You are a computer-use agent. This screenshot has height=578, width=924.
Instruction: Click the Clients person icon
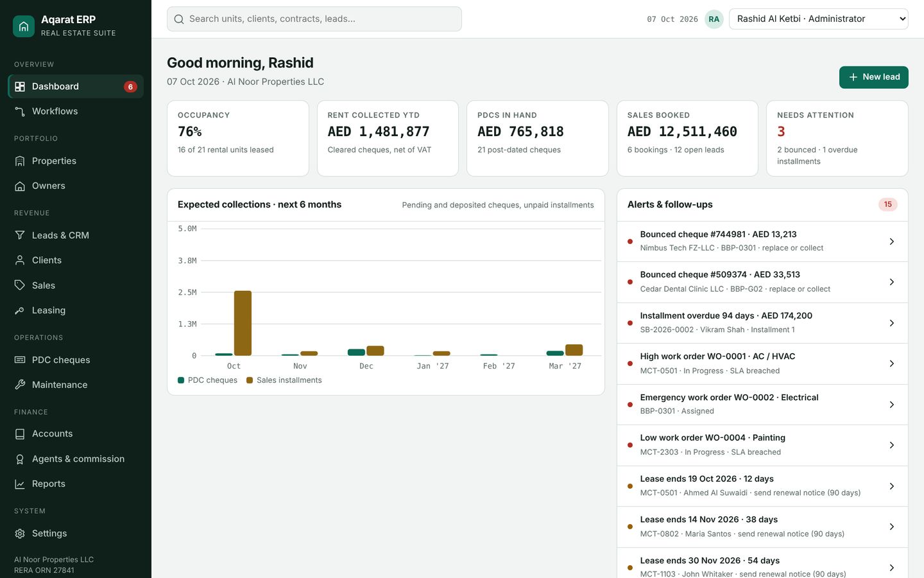[20, 260]
